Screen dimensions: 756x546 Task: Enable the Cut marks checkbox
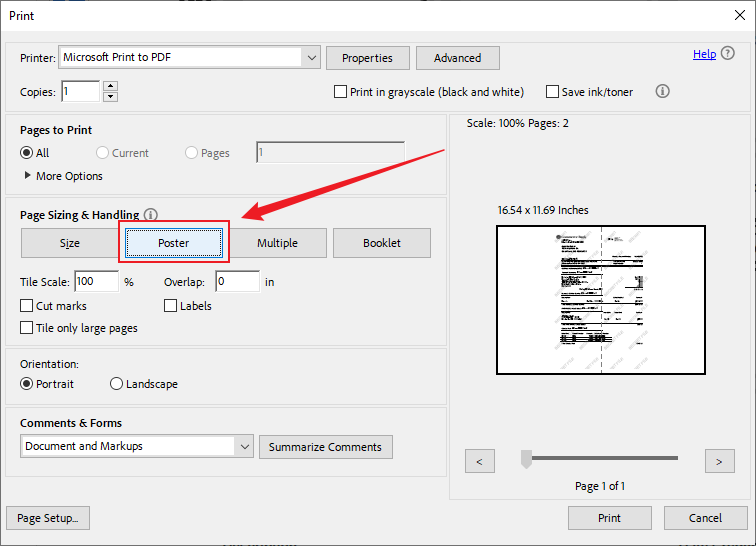[x=27, y=306]
